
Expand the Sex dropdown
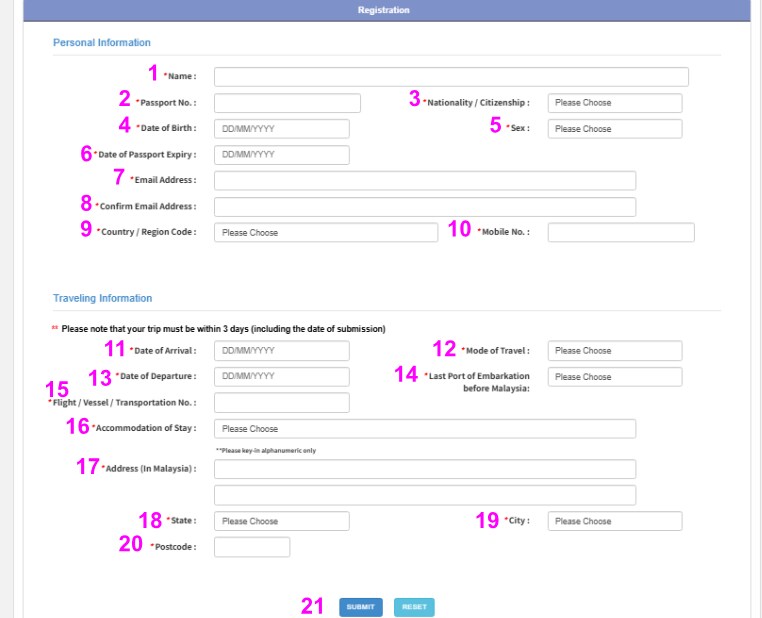[614, 129]
